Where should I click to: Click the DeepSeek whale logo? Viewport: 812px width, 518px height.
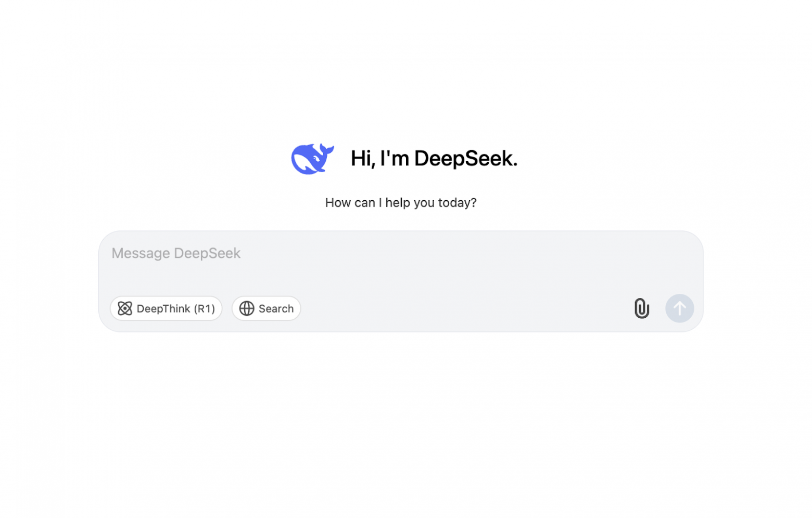coord(312,159)
